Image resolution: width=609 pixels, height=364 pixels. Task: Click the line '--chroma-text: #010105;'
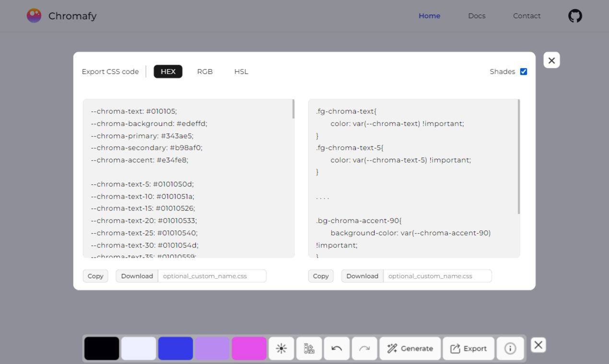click(x=134, y=111)
